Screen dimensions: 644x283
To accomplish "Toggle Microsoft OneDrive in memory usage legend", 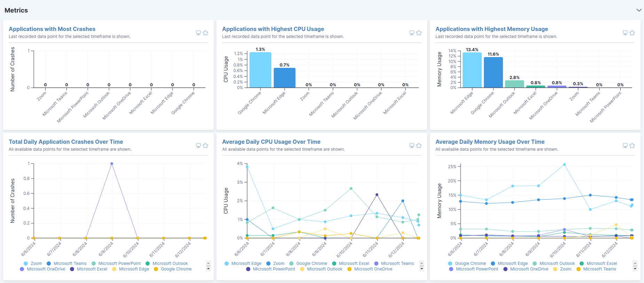I will pos(526,269).
